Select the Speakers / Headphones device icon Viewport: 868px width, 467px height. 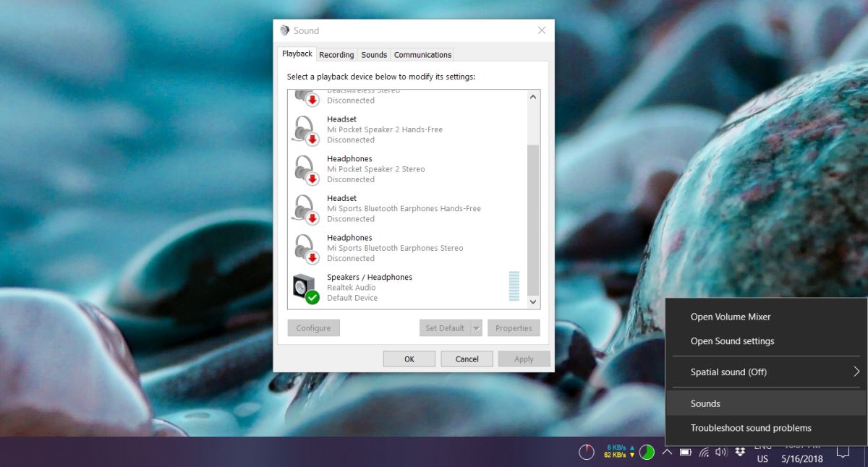(x=305, y=288)
